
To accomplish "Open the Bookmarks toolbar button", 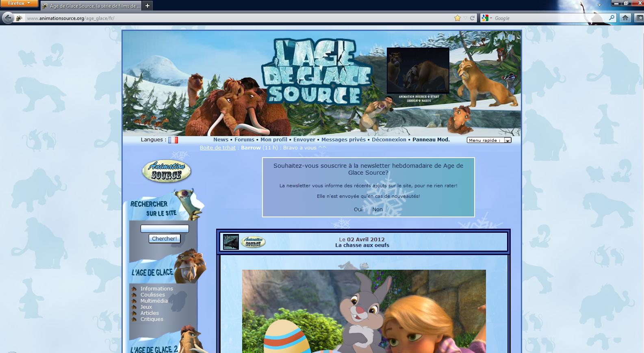I will coord(640,18).
